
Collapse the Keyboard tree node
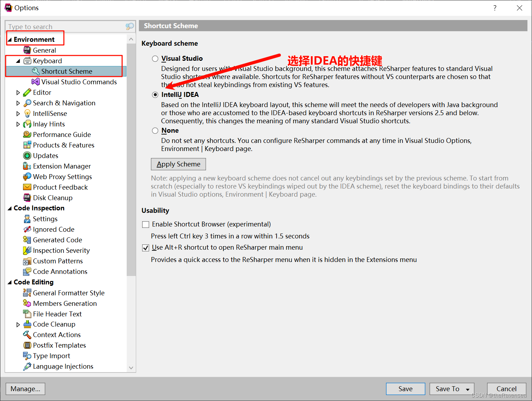pyautogui.click(x=18, y=61)
